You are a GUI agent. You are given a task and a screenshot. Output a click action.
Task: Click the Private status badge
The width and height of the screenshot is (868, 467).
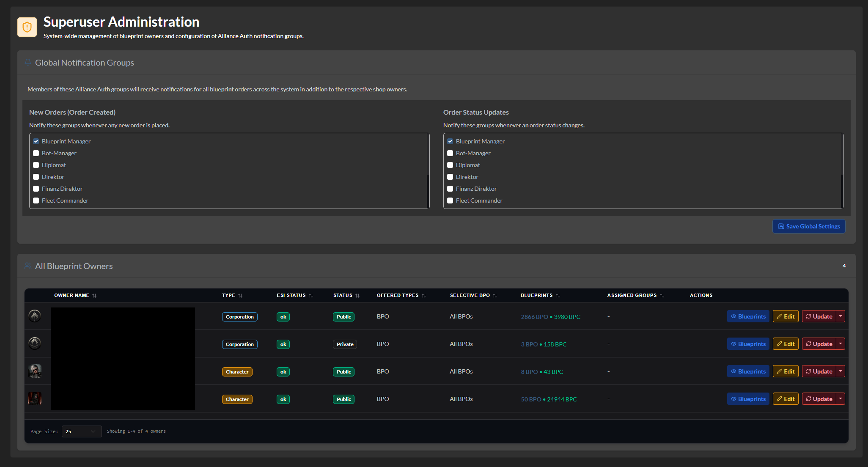345,344
